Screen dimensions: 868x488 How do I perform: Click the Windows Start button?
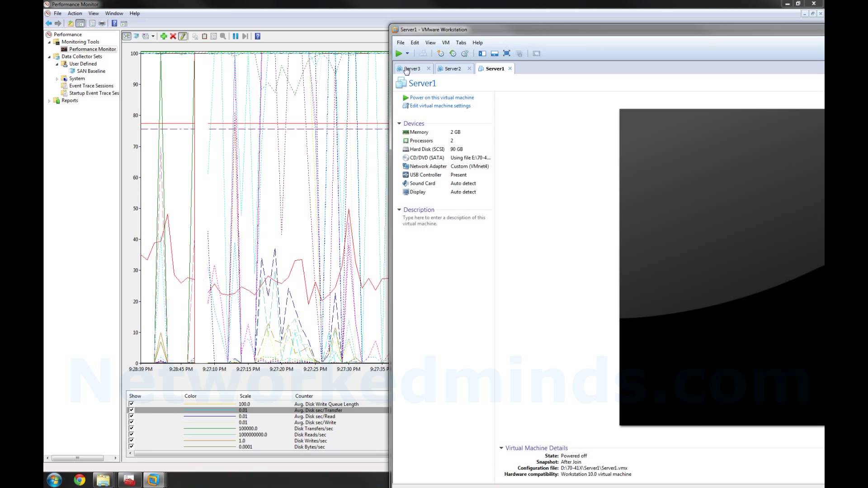(54, 480)
